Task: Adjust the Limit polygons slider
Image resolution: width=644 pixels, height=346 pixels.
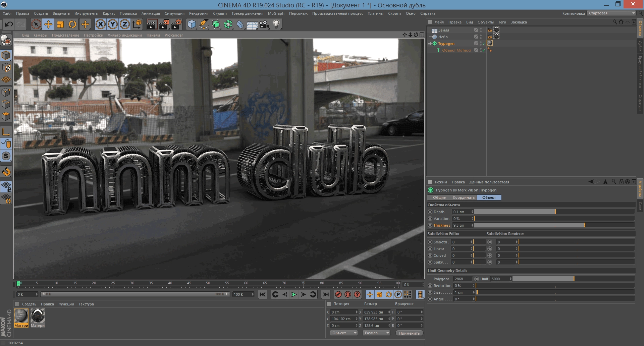Action: tap(573, 279)
